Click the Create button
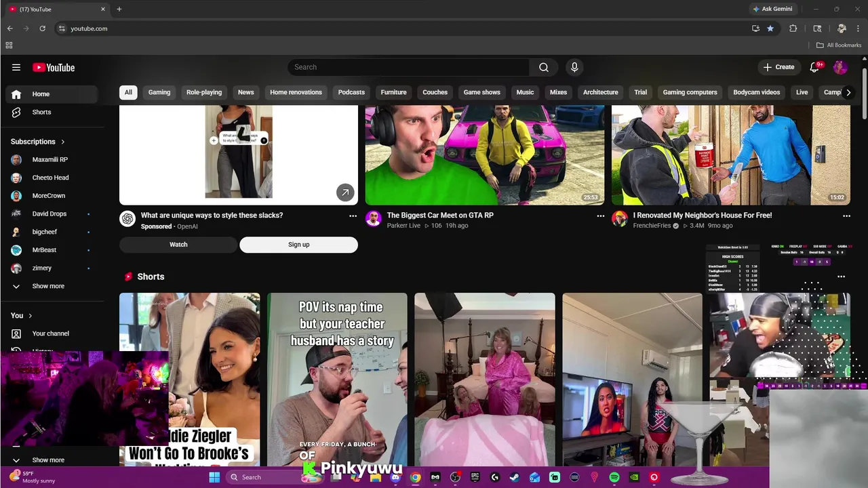Image resolution: width=868 pixels, height=488 pixels. pos(778,67)
